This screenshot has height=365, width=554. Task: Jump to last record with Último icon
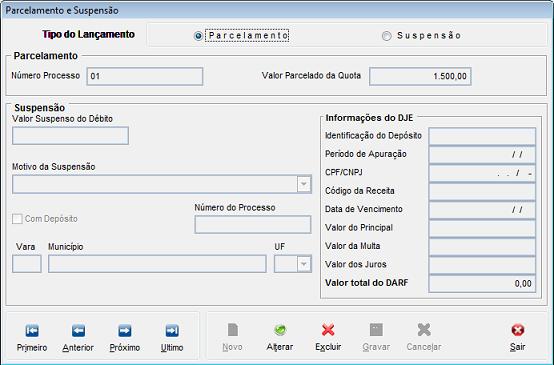click(x=172, y=331)
